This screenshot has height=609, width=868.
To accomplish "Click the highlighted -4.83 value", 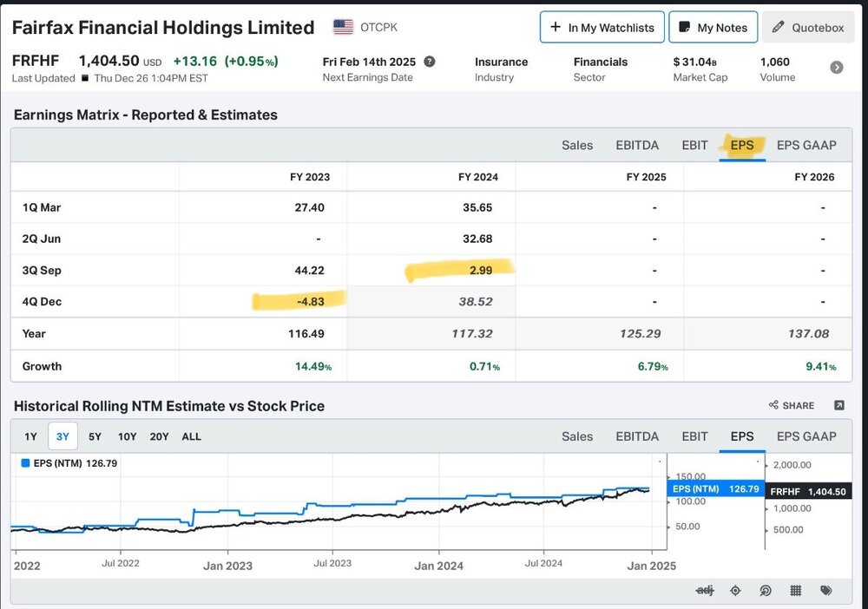I will coord(311,301).
